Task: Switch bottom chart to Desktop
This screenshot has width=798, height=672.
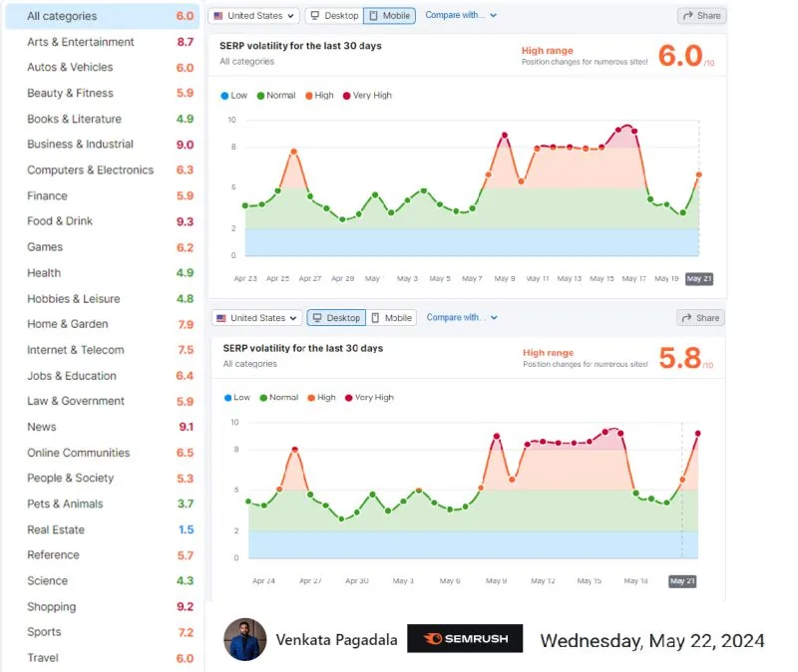Action: pos(336,318)
